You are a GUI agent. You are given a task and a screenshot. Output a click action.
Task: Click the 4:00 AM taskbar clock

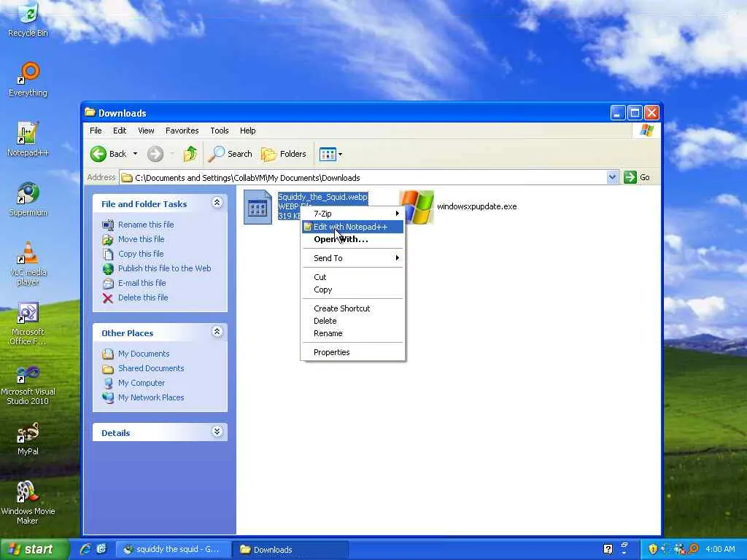[720, 549]
